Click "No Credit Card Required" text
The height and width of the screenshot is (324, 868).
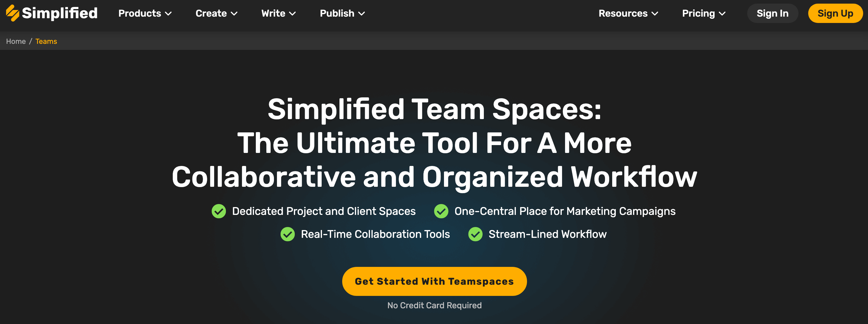point(434,306)
